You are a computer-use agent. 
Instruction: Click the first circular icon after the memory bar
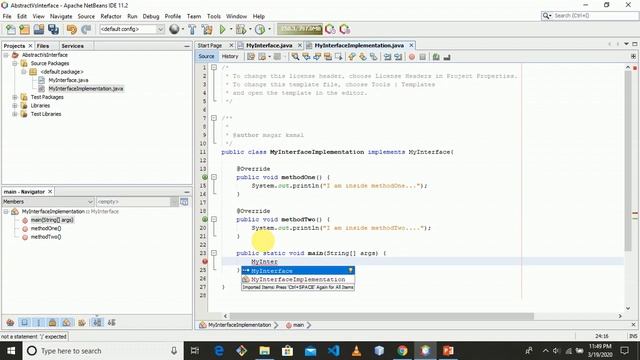pyautogui.click(x=330, y=29)
